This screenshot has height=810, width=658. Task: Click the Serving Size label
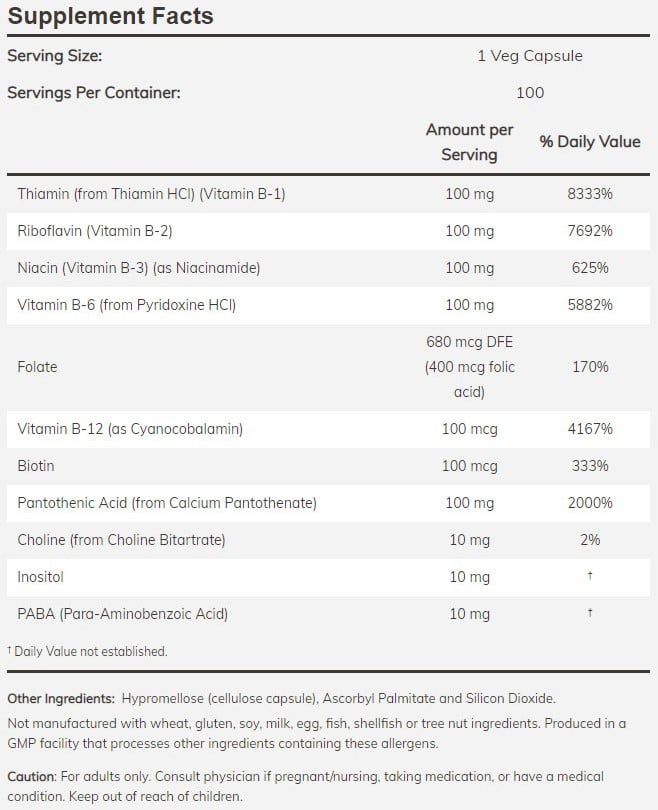point(54,56)
